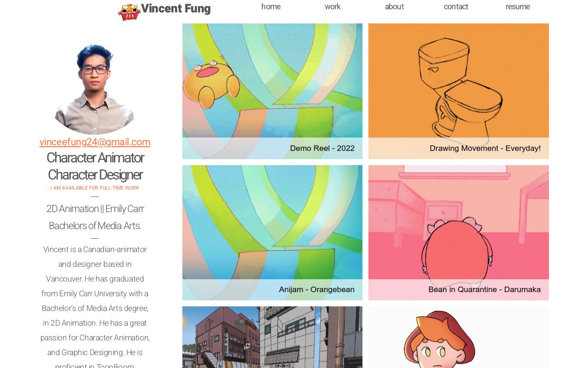Screen dimensions: 588x368
Task: Click the vinceefung24@gmail.com email link
Action: point(95,142)
